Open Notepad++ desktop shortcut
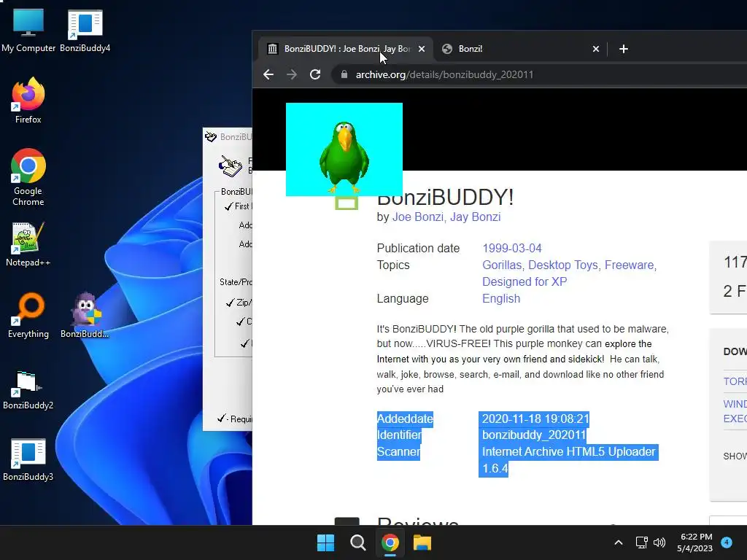 pyautogui.click(x=28, y=244)
